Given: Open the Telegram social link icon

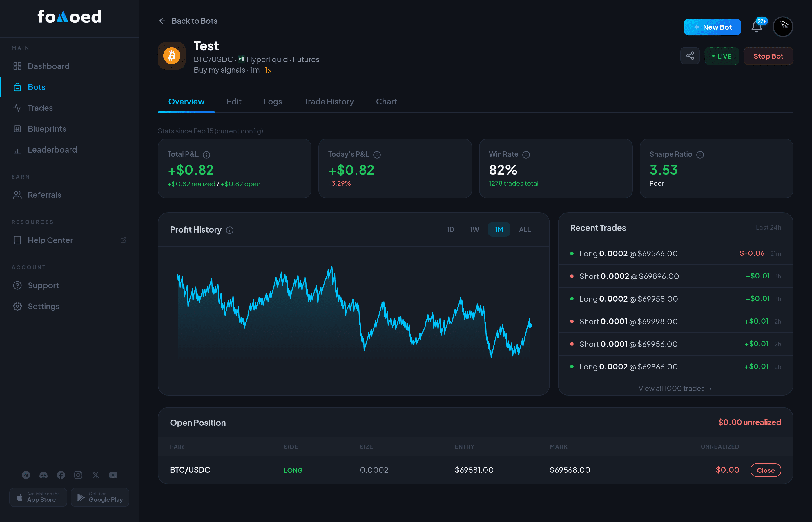Looking at the screenshot, I should click(x=26, y=475).
